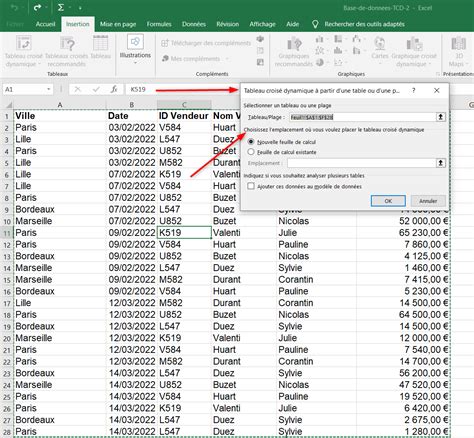Insert a column or bar chart icon
Screen dimensions: 474x438
click(319, 40)
